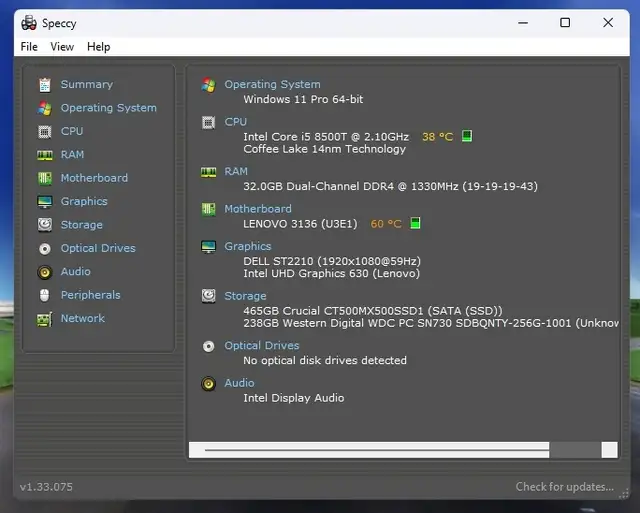View Peripherals section in sidebar
640x513 pixels.
click(x=91, y=295)
